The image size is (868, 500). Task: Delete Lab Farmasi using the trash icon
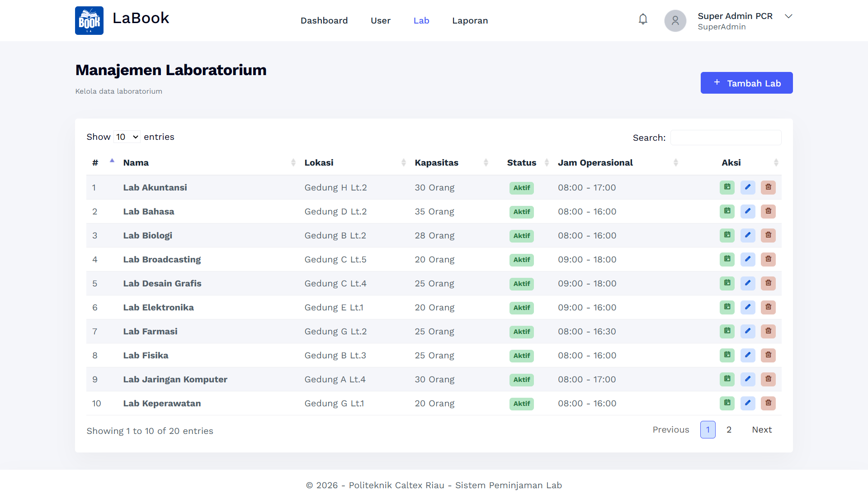click(x=768, y=331)
